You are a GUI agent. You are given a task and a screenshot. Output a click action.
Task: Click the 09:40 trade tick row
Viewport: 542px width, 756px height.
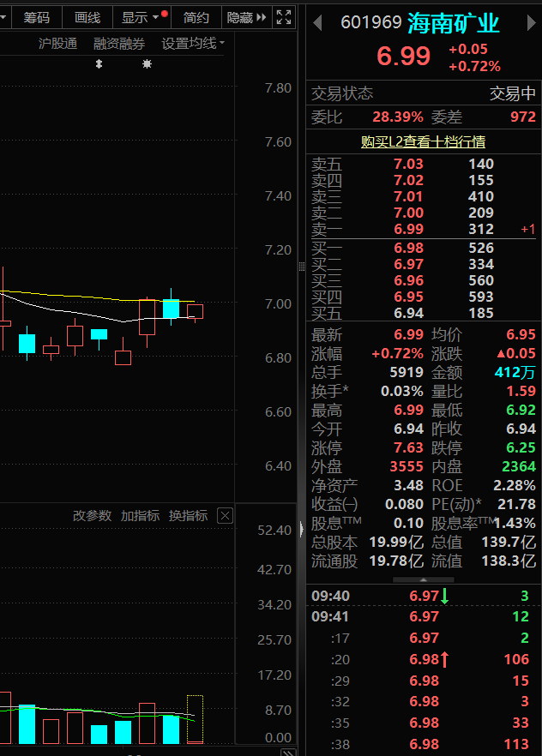pyautogui.click(x=424, y=596)
